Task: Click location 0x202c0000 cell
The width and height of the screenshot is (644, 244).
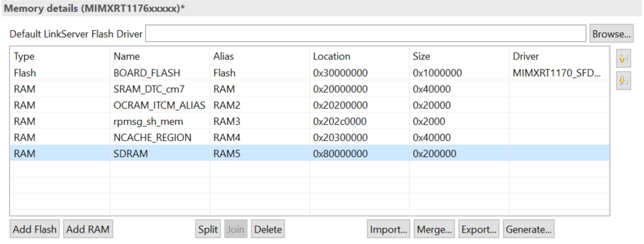Action: pyautogui.click(x=359, y=122)
